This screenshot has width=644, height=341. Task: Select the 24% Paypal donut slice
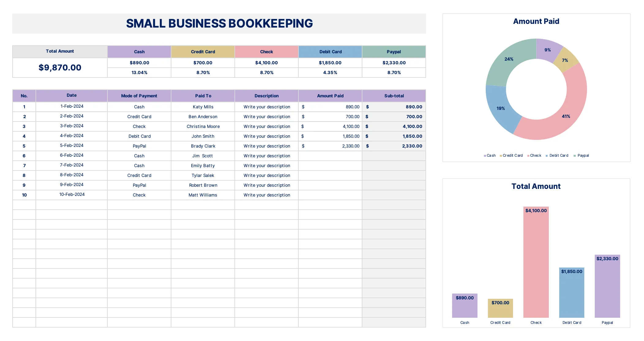pos(509,59)
